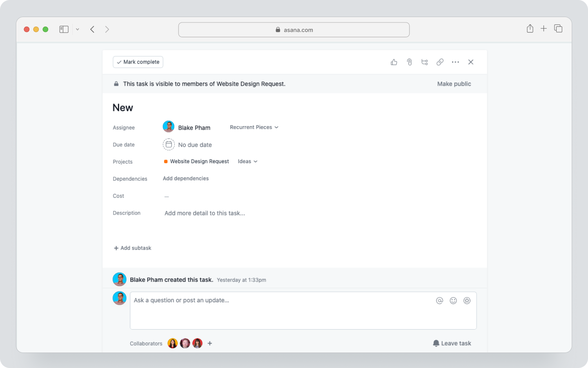The width and height of the screenshot is (588, 368).
Task: Click the attachment paperclip icon
Action: 409,62
